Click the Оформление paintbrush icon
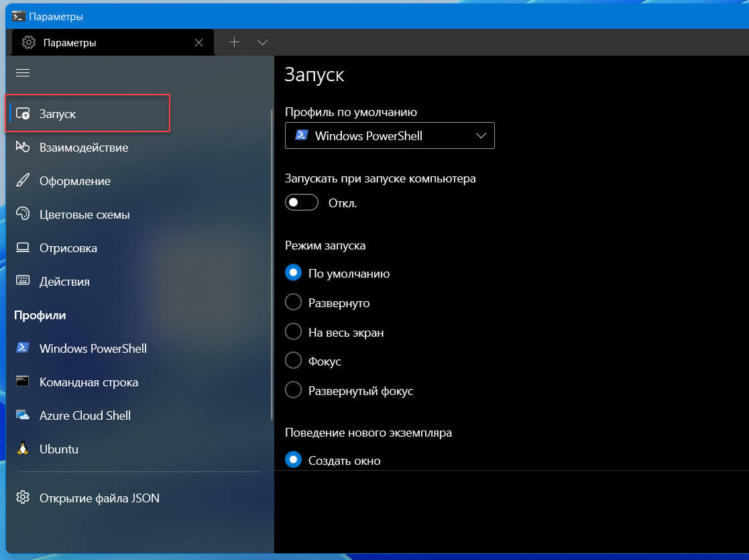 click(23, 180)
